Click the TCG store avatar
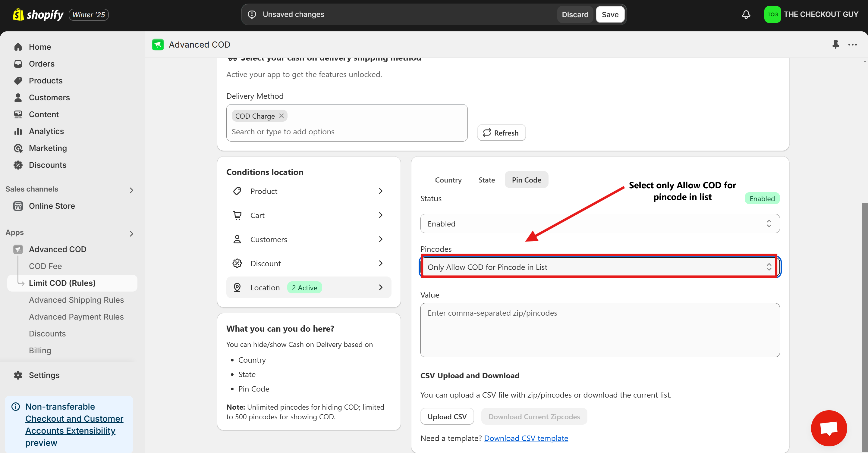 [x=772, y=14]
